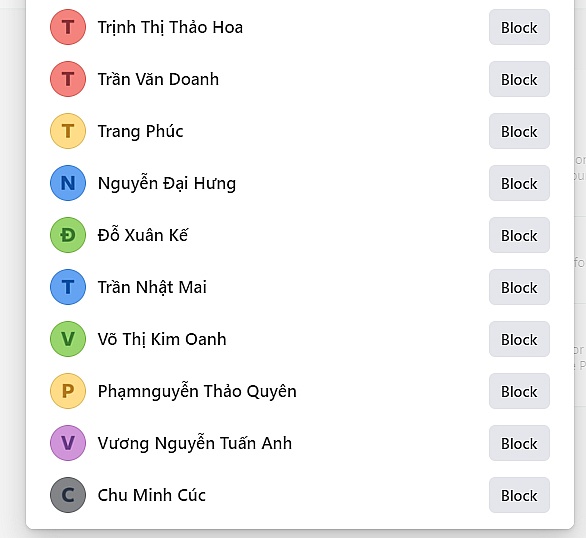The image size is (586, 538).
Task: Click Chu Minh Cúc's gray avatar
Action: (68, 495)
